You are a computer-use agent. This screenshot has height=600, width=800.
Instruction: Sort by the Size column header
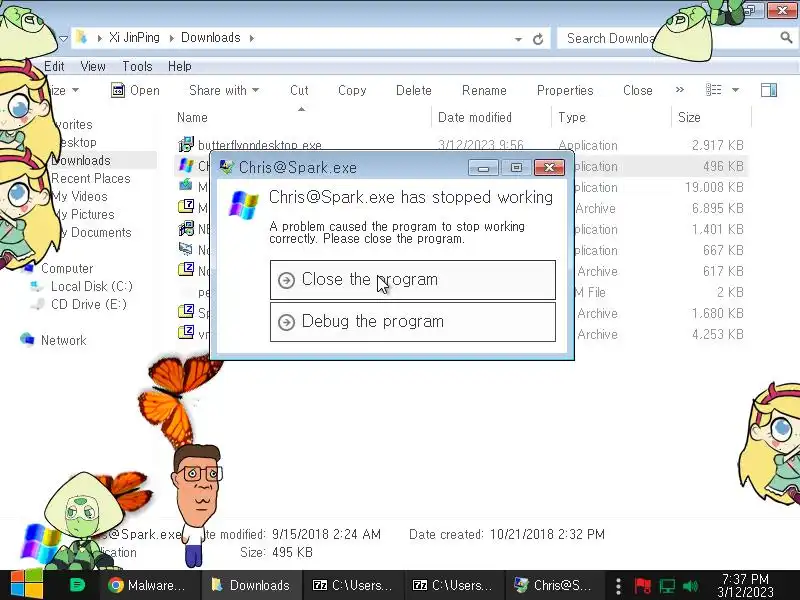click(689, 117)
